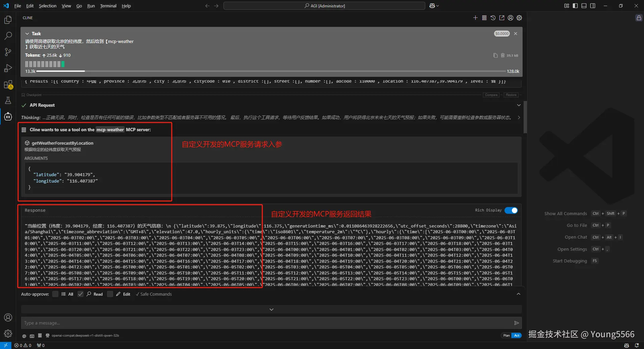Open the Extensions view

click(x=8, y=84)
